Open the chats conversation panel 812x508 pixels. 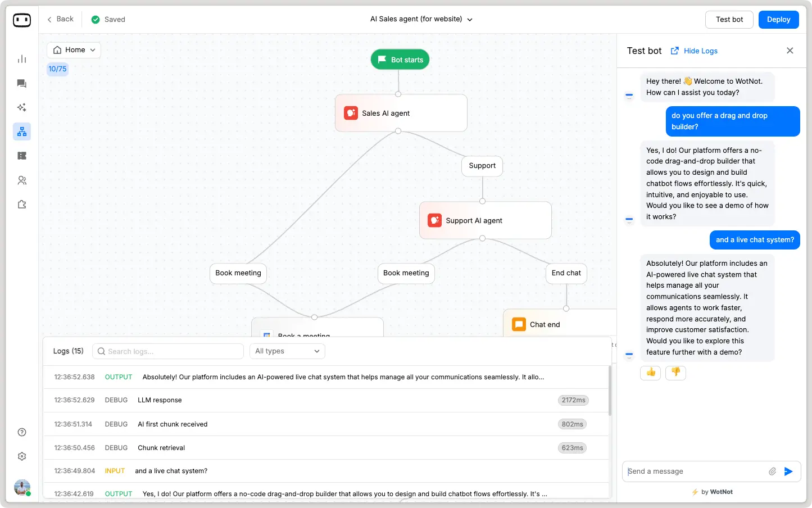(x=21, y=83)
